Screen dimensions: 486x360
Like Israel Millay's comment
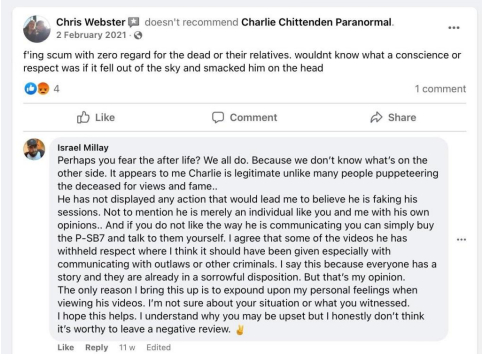[65, 347]
